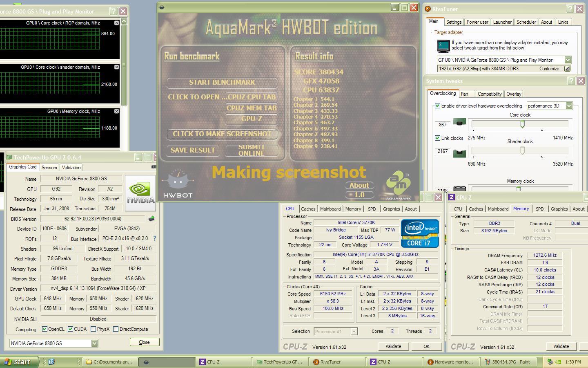The height and width of the screenshot is (368, 588).
Task: Close the shader domain clock graph
Action: (116, 67)
